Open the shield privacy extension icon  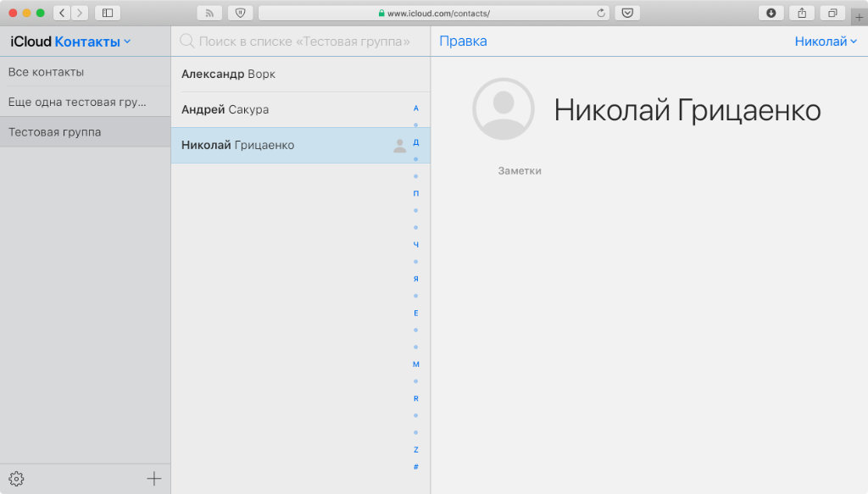tap(240, 13)
